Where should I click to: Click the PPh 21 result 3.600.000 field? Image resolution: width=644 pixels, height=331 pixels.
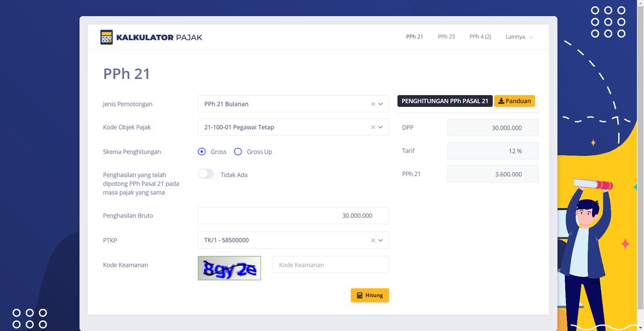493,174
